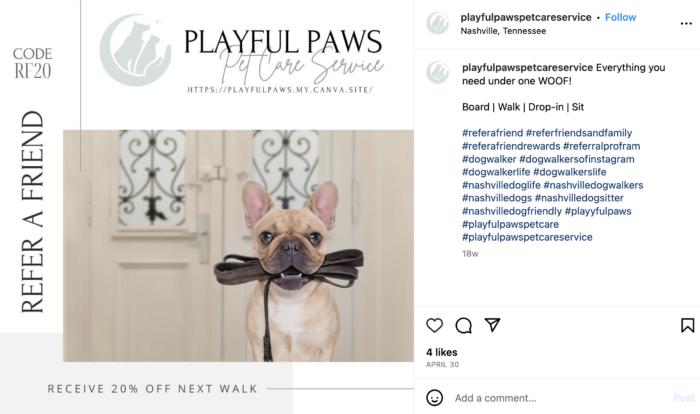
Task: Open the Nashville, Tennessee location link
Action: pos(503,31)
